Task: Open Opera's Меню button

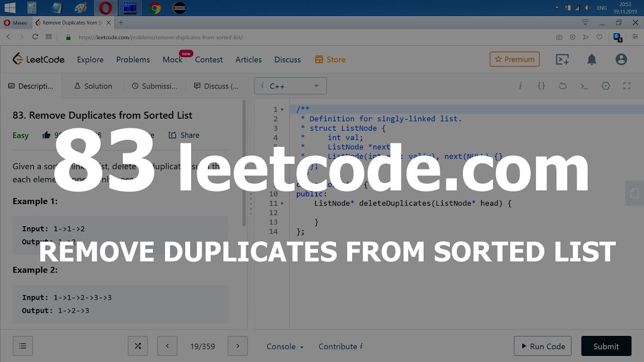Action: click(16, 23)
